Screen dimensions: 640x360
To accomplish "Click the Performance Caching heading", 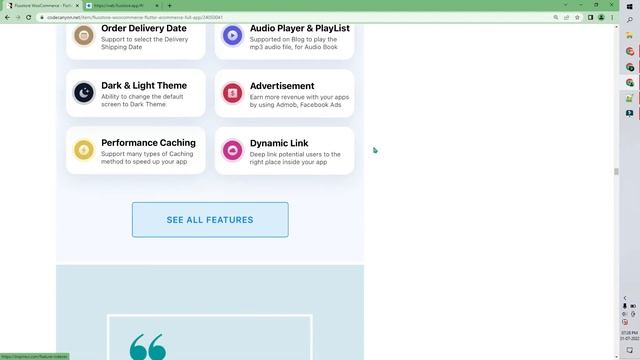I will click(x=149, y=142).
